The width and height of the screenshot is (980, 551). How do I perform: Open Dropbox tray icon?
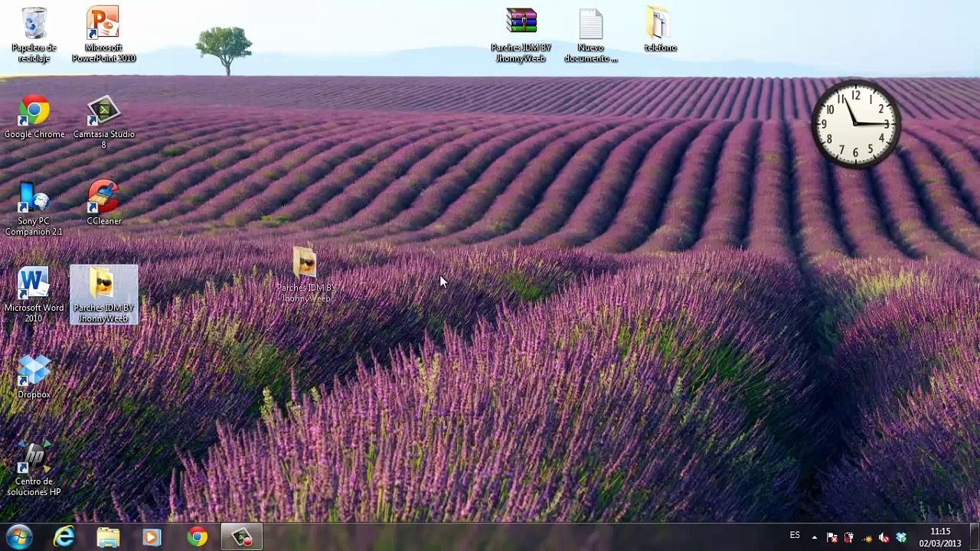(901, 537)
